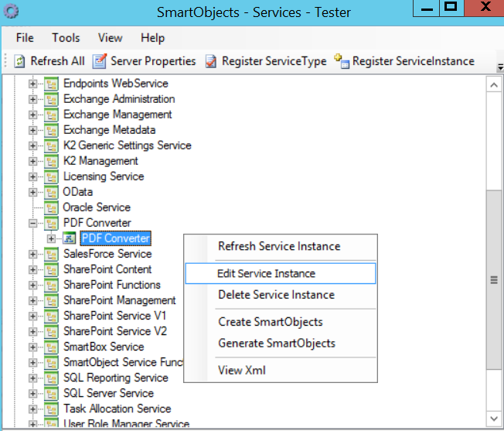
Task: Collapse the PDF Converter parent node
Action: pos(32,223)
